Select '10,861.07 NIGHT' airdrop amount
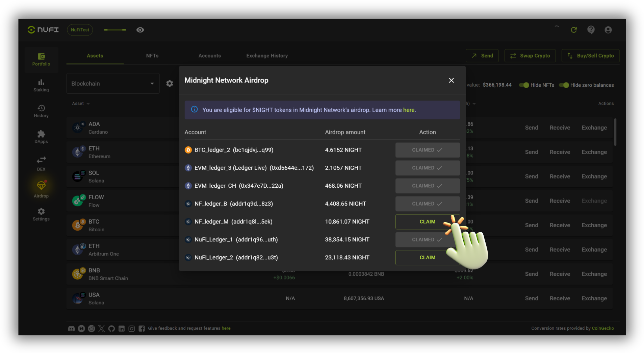 tap(347, 222)
